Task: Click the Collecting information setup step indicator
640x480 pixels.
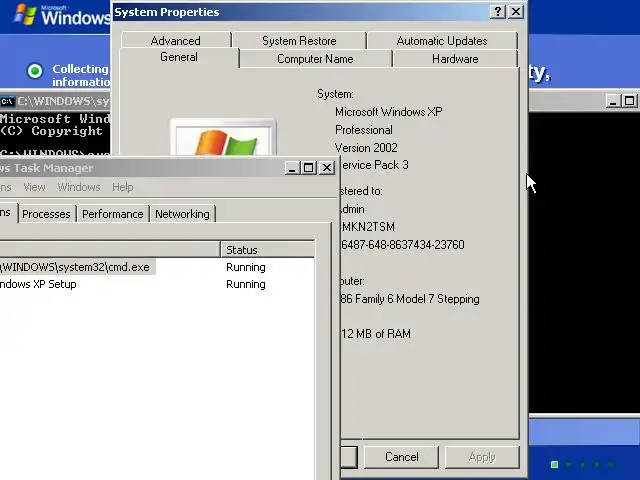Action: coord(35,71)
